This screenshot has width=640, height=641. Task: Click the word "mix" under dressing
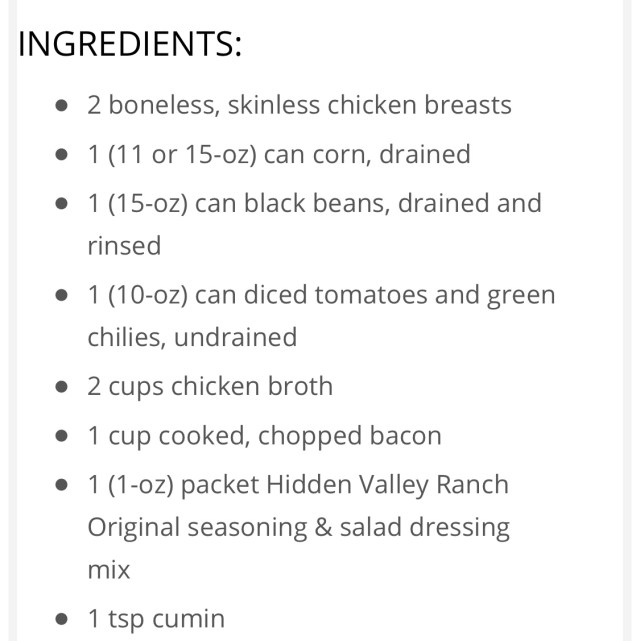coord(108,569)
